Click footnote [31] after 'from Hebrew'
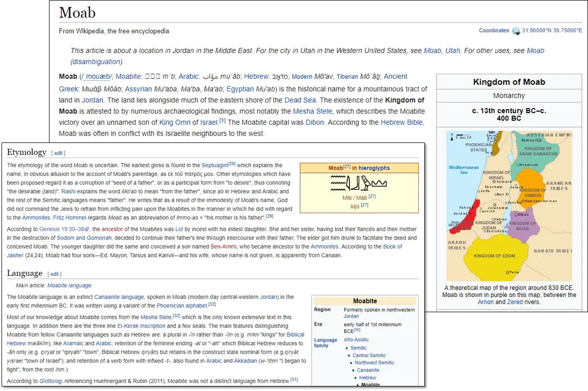Screen dimensions: 588x391 click(294, 380)
